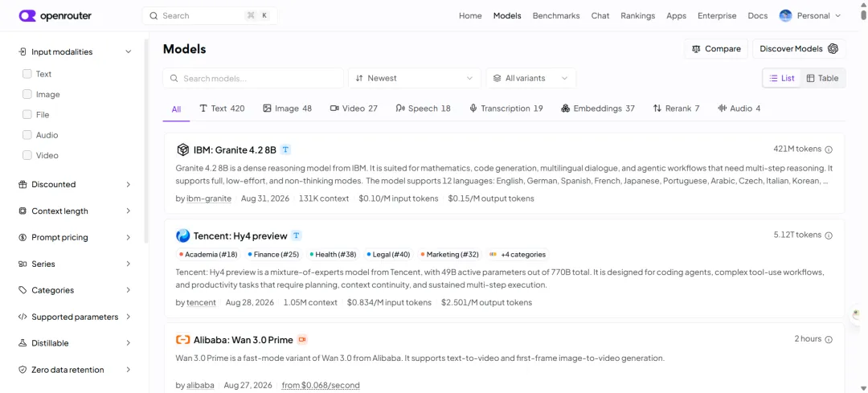868x393 pixels.
Task: Switch to the Embeddings 37 tab
Action: pyautogui.click(x=598, y=108)
